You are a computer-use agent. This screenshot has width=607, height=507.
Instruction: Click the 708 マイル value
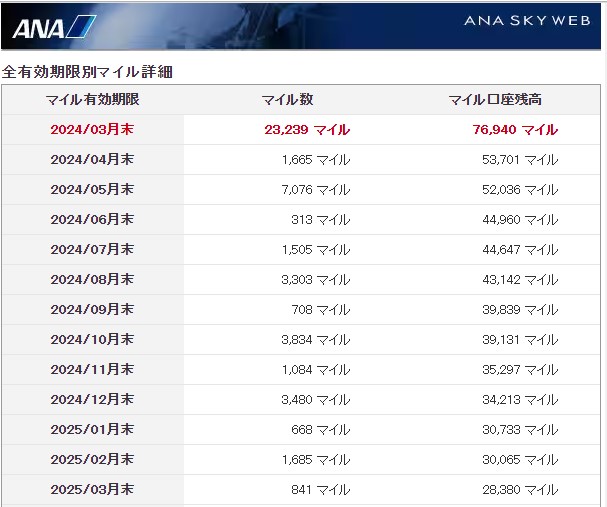[x=320, y=310]
